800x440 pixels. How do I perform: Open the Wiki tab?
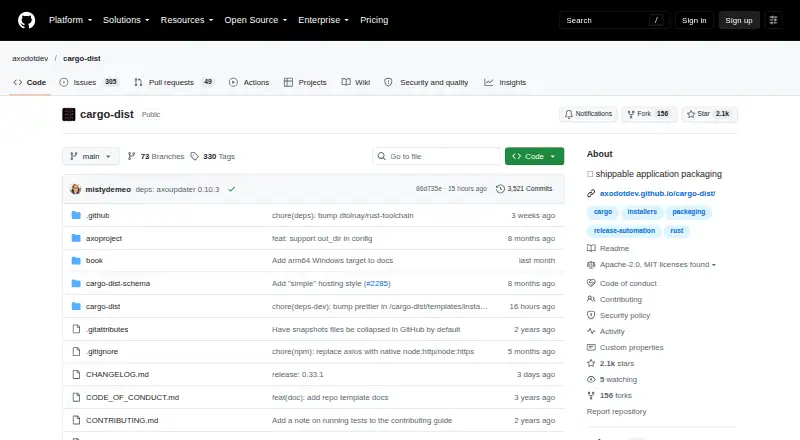coord(356,82)
